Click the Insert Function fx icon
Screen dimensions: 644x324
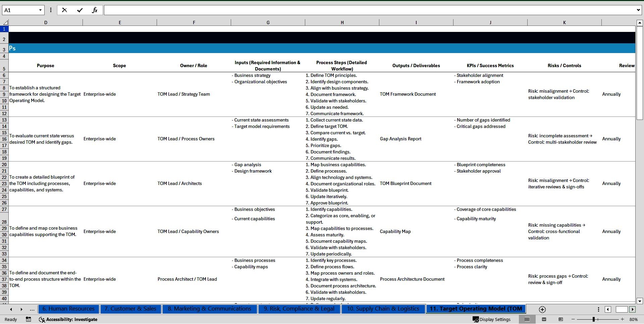point(95,10)
